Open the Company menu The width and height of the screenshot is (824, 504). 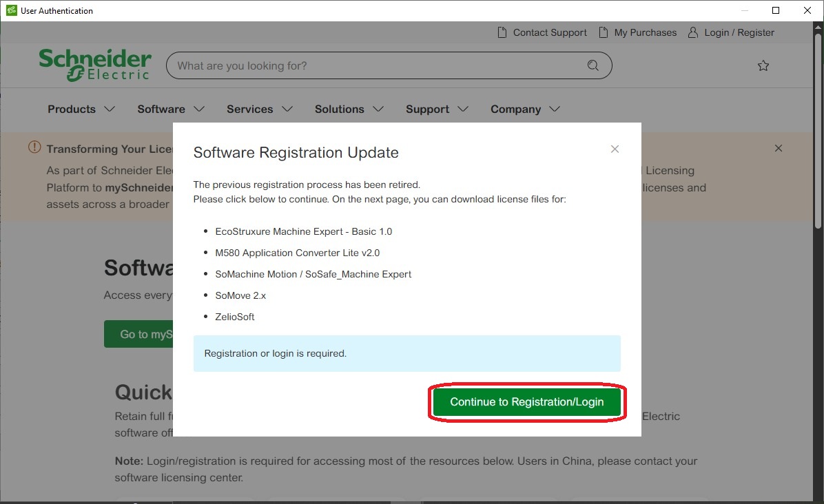[515, 109]
